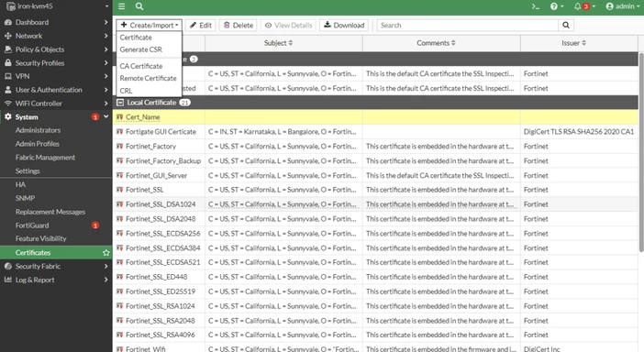Viewport: 644px width, 352px height.
Task: Expand the Policy & Objects sidebar menu
Action: coord(56,49)
